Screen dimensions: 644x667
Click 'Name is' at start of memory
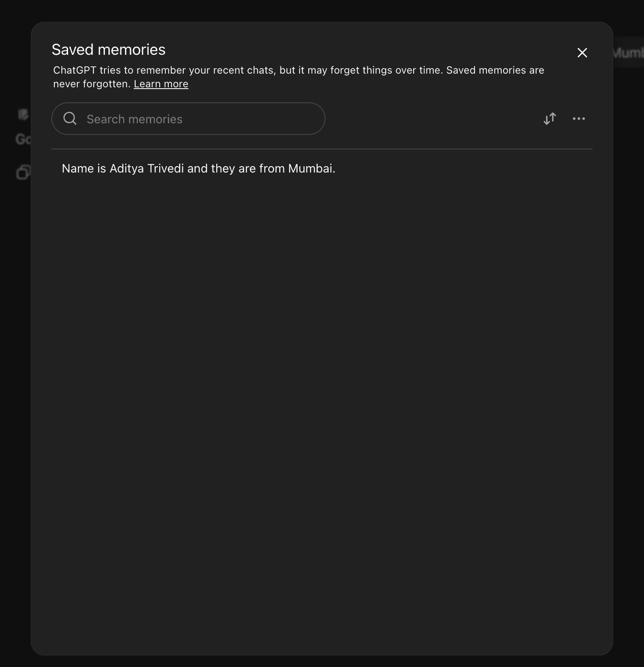point(84,169)
